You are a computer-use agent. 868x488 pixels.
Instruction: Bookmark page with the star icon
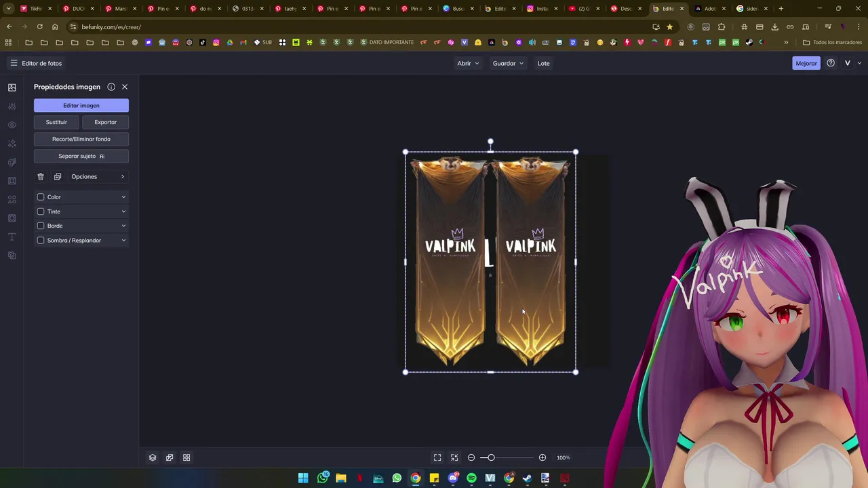click(x=670, y=26)
